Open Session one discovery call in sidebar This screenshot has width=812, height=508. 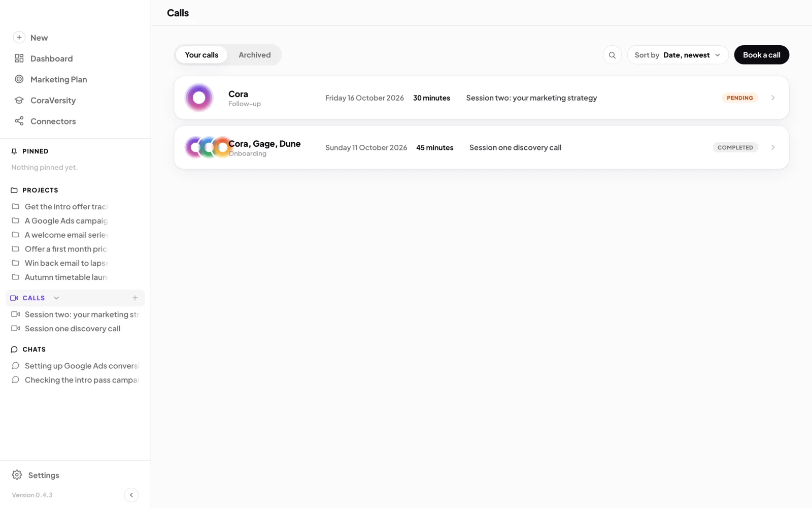(x=73, y=329)
